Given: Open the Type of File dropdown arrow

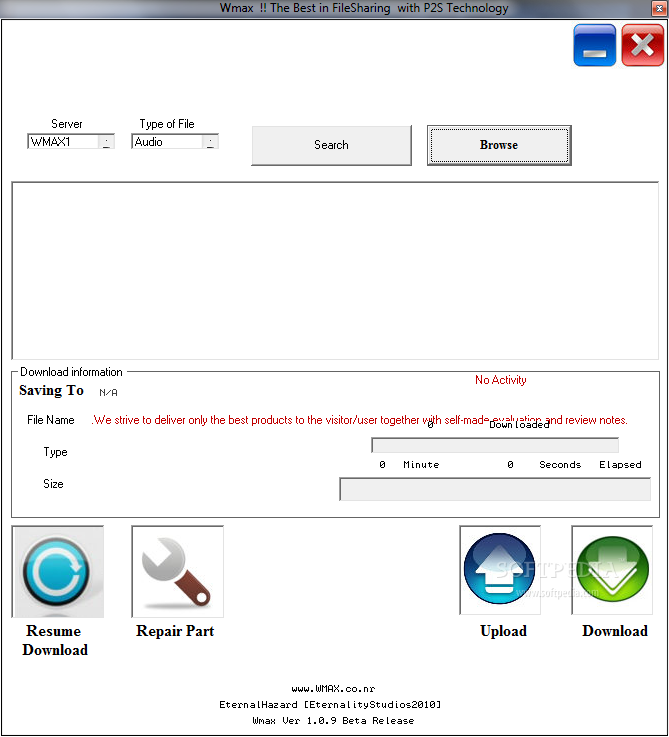Looking at the screenshot, I should [x=211, y=141].
